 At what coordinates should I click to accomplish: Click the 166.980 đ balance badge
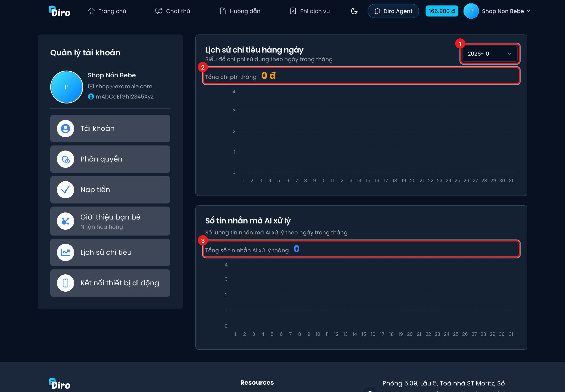point(442,11)
